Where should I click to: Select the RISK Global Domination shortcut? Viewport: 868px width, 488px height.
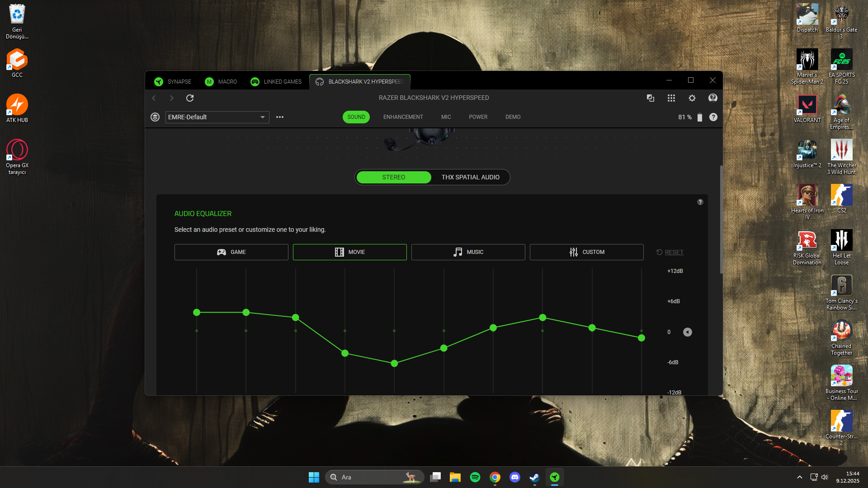point(807,247)
